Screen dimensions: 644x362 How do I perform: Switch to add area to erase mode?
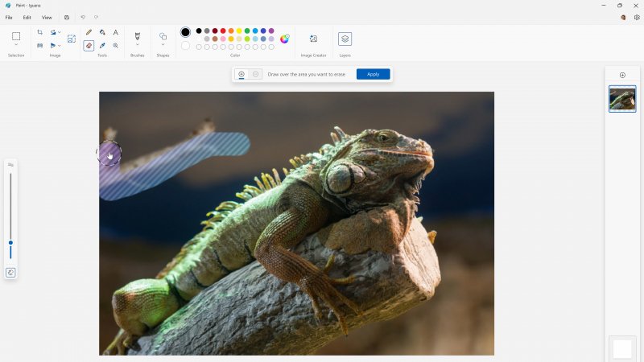pos(242,74)
